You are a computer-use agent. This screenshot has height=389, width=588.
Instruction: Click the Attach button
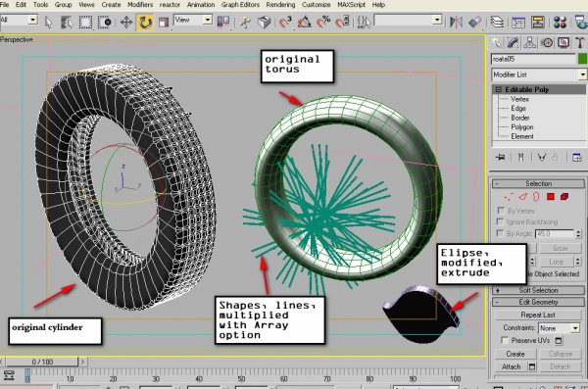point(512,366)
